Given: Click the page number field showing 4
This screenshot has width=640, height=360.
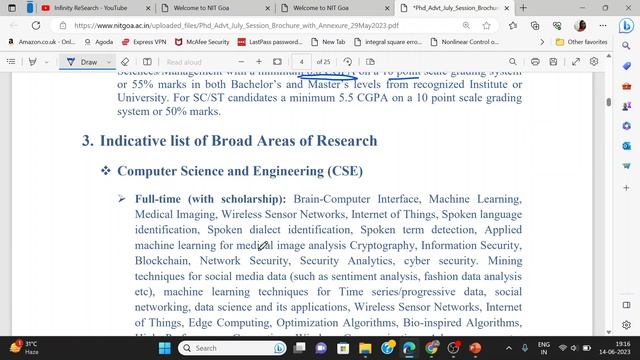Looking at the screenshot, I should [301, 62].
